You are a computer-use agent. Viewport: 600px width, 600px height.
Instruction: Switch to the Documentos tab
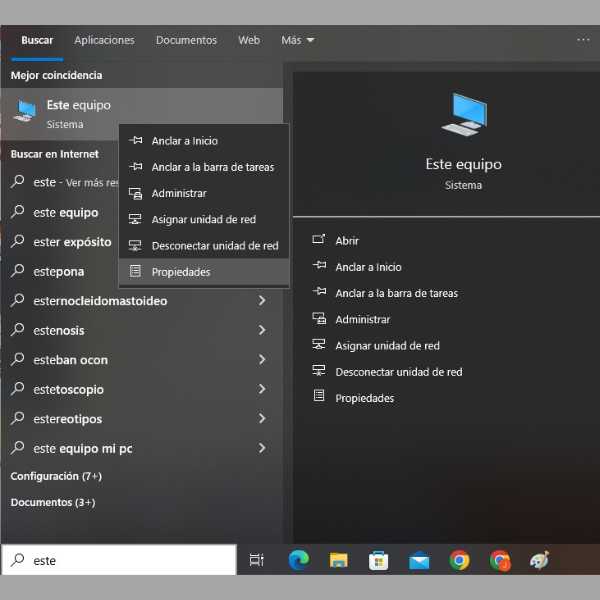point(186,40)
